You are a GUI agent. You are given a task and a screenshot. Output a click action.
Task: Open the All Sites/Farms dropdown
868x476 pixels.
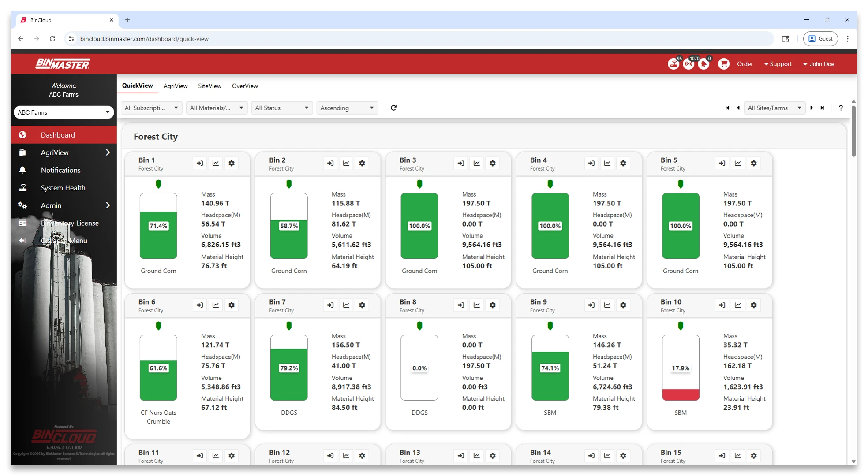coord(774,108)
